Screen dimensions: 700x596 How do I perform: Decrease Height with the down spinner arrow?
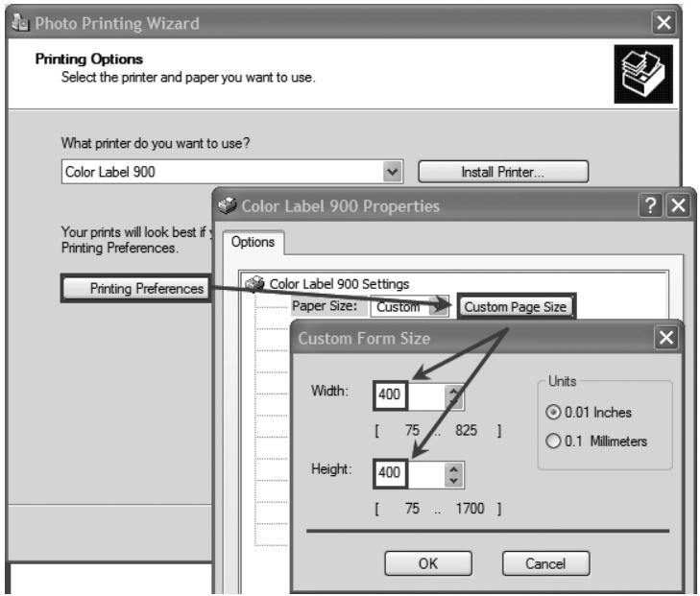(454, 481)
